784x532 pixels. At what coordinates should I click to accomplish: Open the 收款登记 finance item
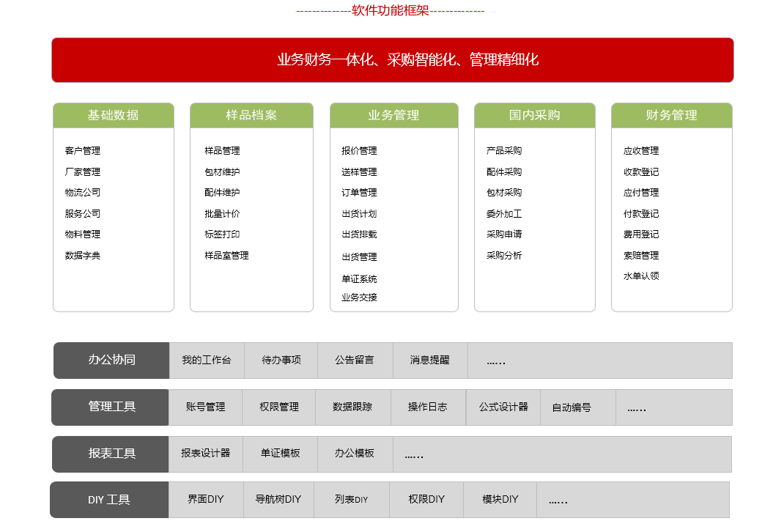(x=641, y=172)
